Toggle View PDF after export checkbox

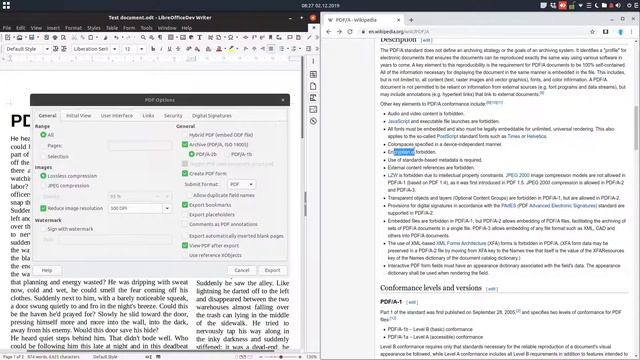[185, 246]
